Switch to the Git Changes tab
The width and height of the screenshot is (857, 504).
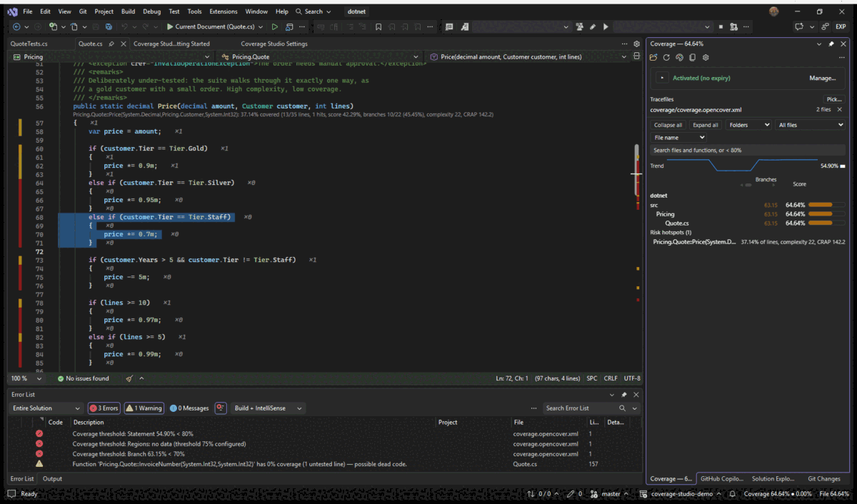click(x=823, y=479)
